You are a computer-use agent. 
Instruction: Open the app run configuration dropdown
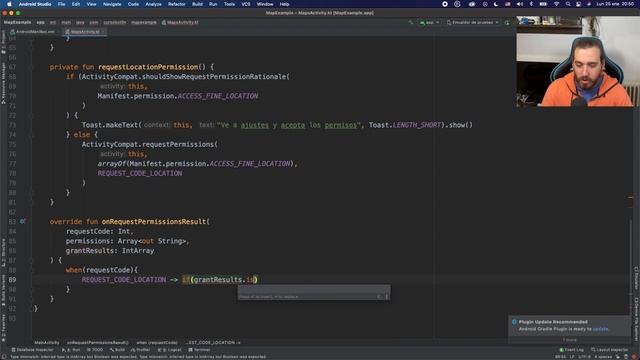pos(429,22)
